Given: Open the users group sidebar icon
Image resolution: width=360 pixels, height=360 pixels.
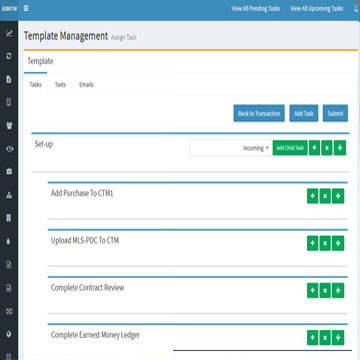Looking at the screenshot, I should click(x=9, y=126).
